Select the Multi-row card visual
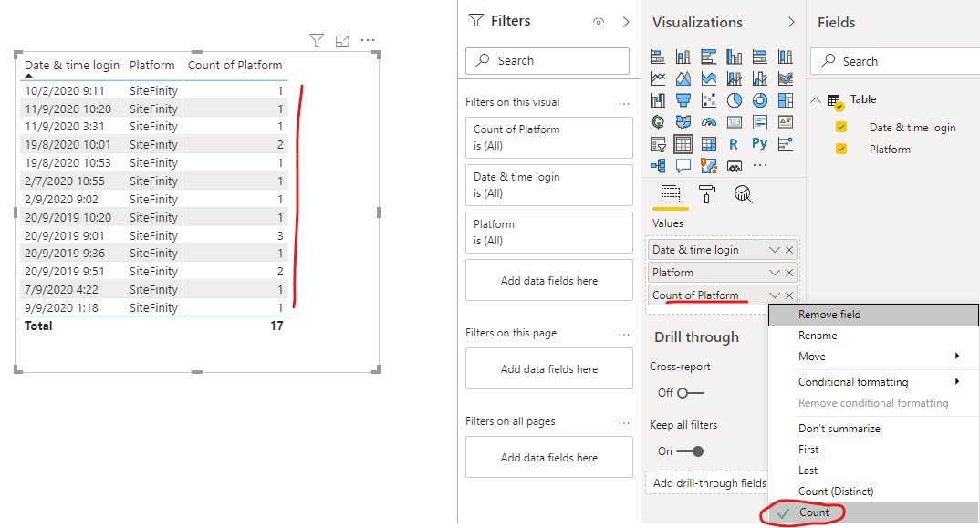 [x=759, y=122]
